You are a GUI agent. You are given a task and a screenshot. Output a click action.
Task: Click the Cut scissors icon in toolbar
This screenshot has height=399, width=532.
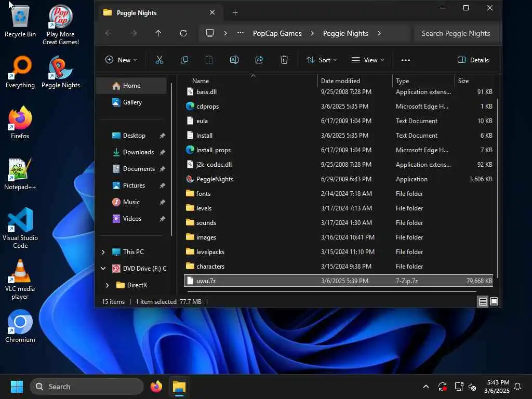(159, 60)
